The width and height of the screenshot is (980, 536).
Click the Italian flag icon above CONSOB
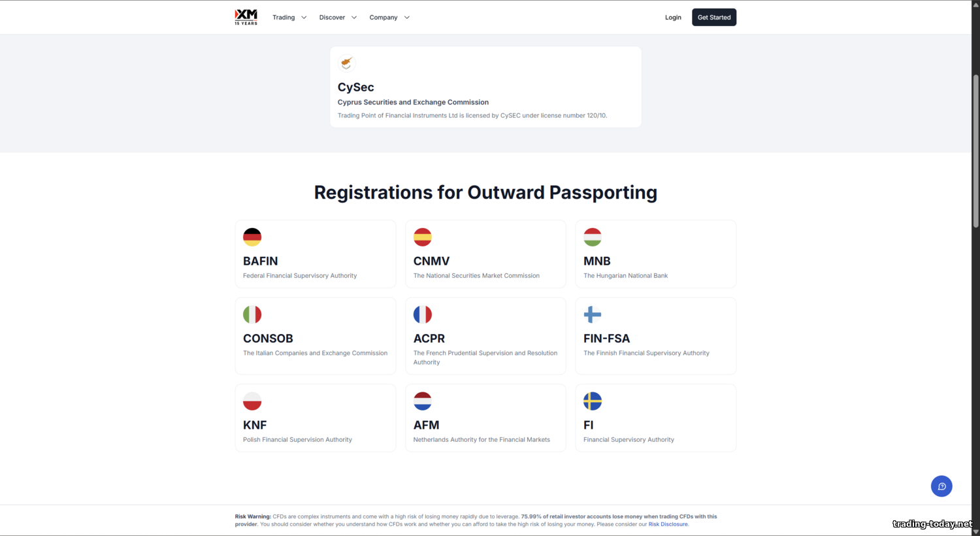[252, 314]
